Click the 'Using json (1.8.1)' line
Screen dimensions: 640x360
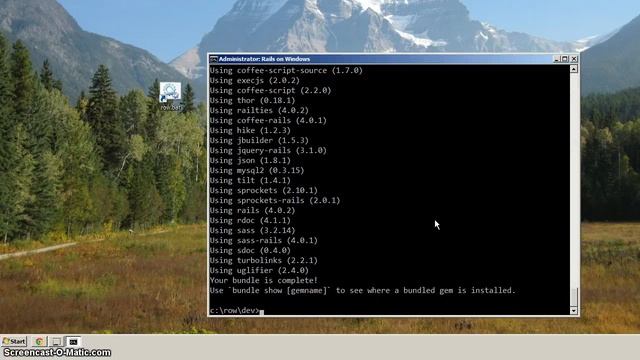(250, 160)
